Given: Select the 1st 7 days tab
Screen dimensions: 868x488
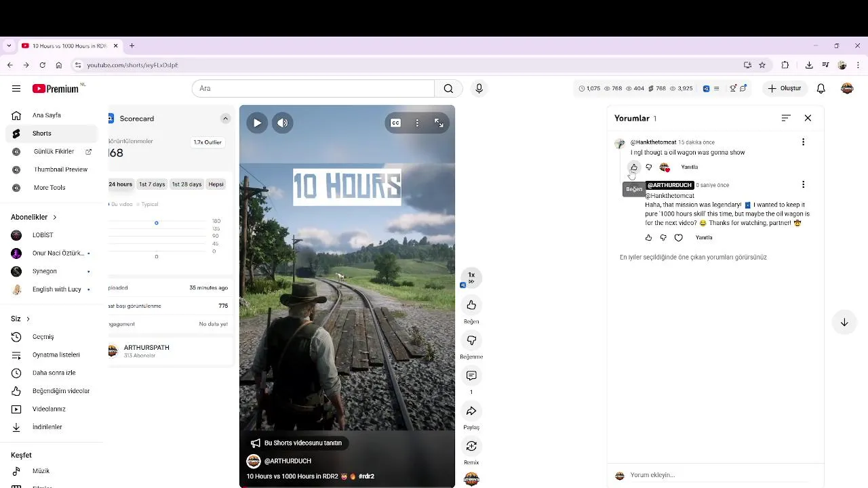Looking at the screenshot, I should [x=152, y=184].
